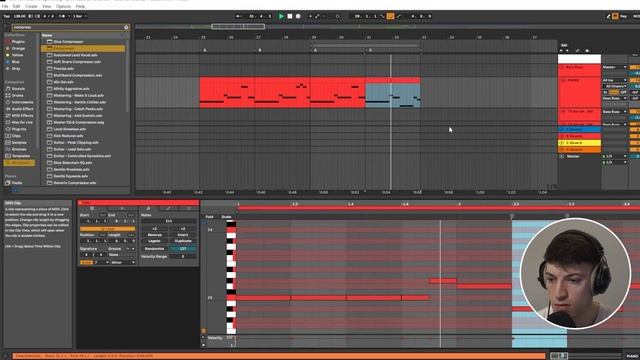Viewport: 640px width, 360px height.
Task: Select the blue A Reverb return track
Action: pyautogui.click(x=579, y=129)
